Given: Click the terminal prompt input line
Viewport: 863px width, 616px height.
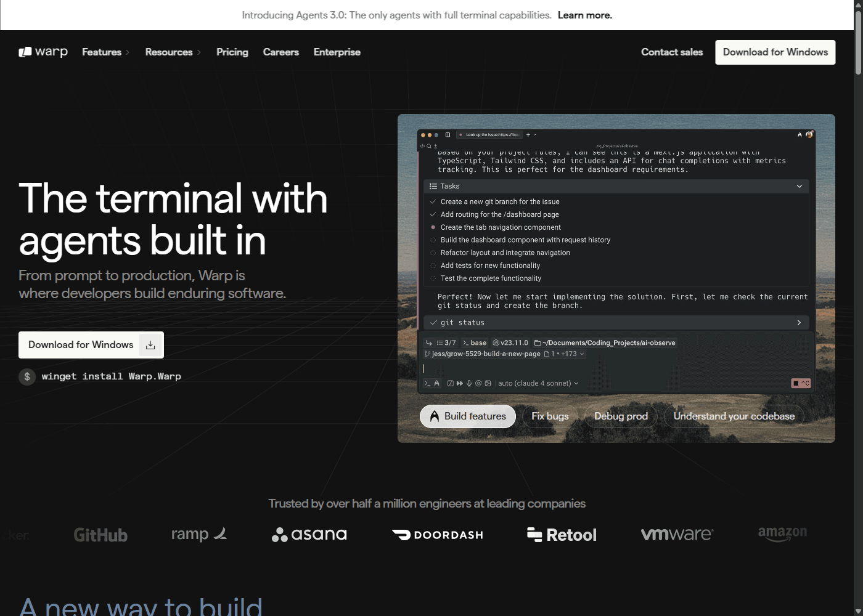Looking at the screenshot, I should tap(616, 368).
